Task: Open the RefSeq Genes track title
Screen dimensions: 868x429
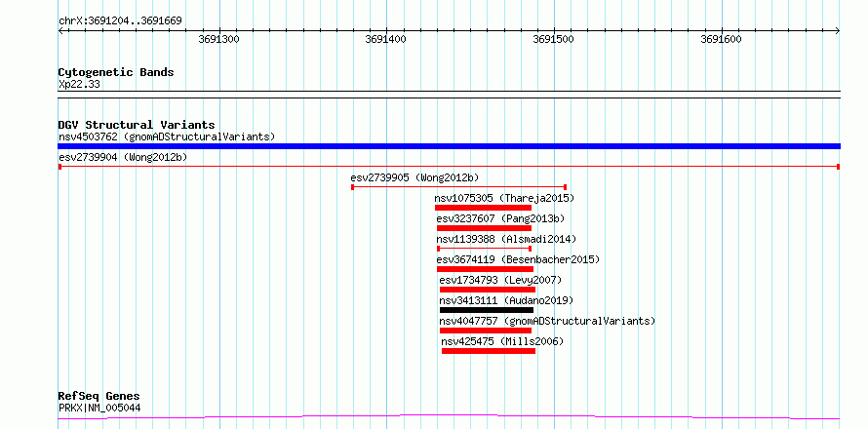Action: click(99, 397)
